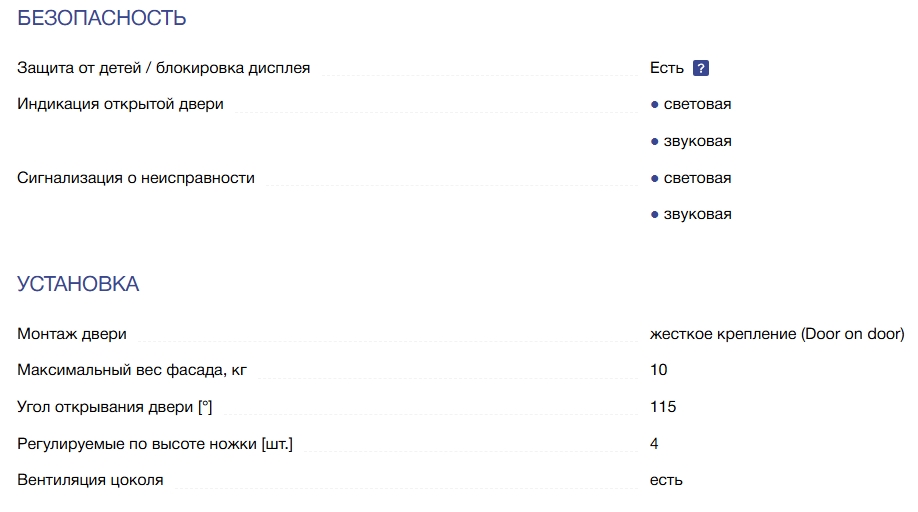Click 'звуковая' under the fault alarm row

click(697, 214)
